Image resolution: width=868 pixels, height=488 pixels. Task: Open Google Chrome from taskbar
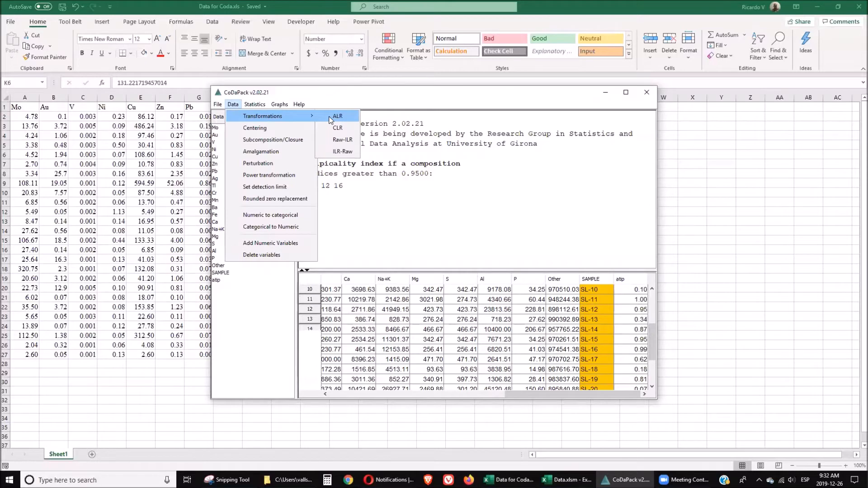[348, 480]
